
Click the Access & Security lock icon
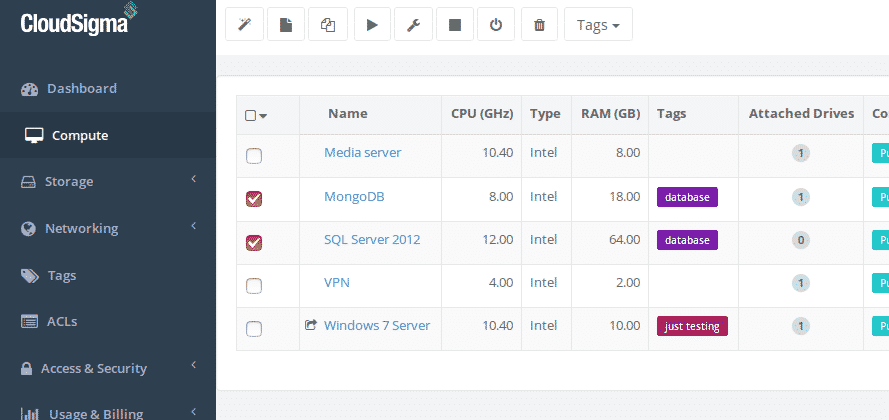pos(27,368)
